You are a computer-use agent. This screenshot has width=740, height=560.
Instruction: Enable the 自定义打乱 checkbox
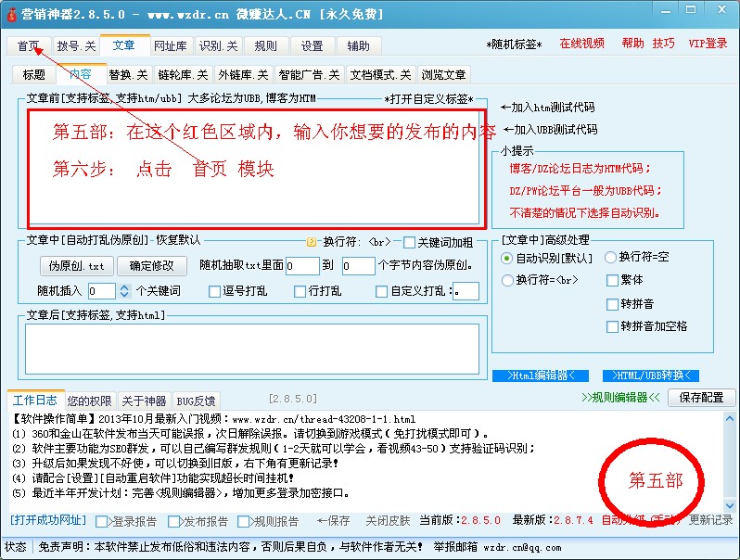click(381, 291)
